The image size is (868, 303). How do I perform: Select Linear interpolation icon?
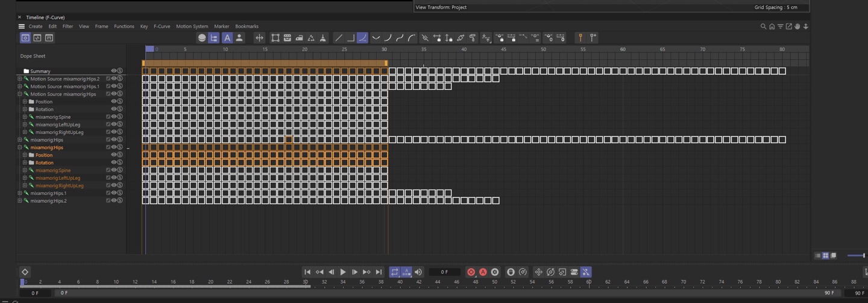click(x=339, y=38)
